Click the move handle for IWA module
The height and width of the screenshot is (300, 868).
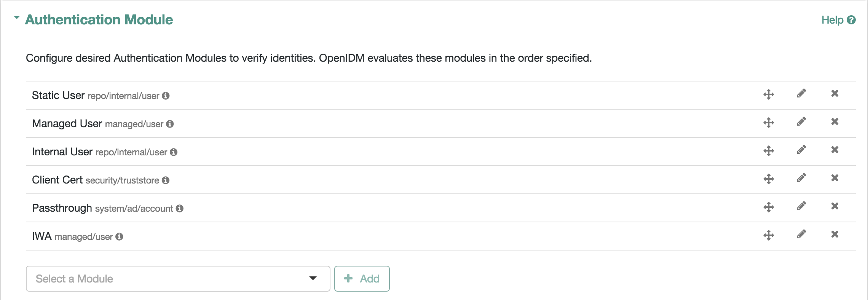[769, 235]
